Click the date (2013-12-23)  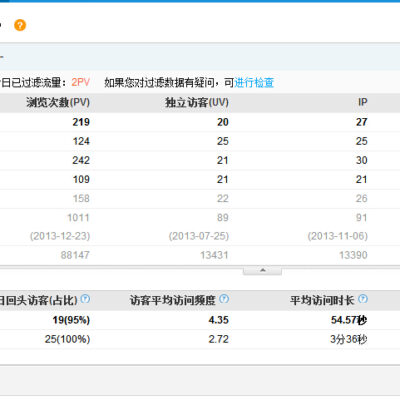tap(60, 236)
